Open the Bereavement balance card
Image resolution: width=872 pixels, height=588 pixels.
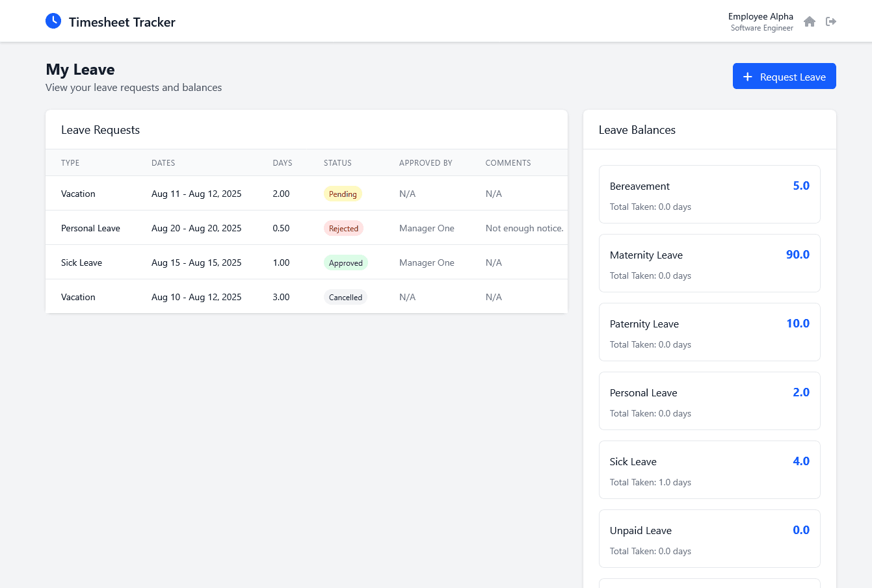pos(709,194)
